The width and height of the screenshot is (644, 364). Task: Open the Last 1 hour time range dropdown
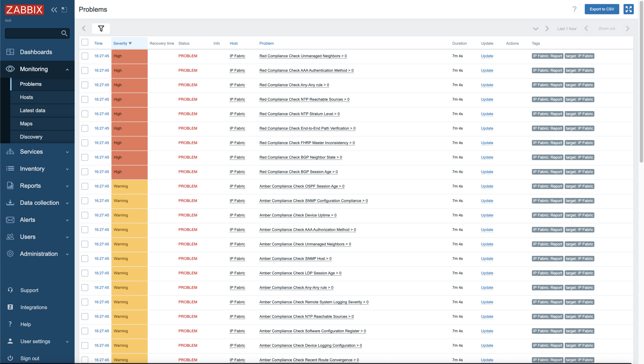point(567,28)
